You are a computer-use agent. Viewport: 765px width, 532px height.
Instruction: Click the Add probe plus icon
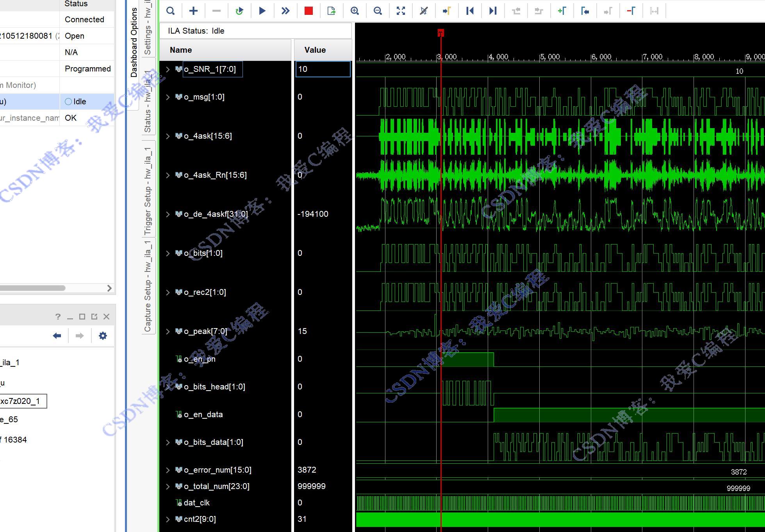[x=193, y=11]
